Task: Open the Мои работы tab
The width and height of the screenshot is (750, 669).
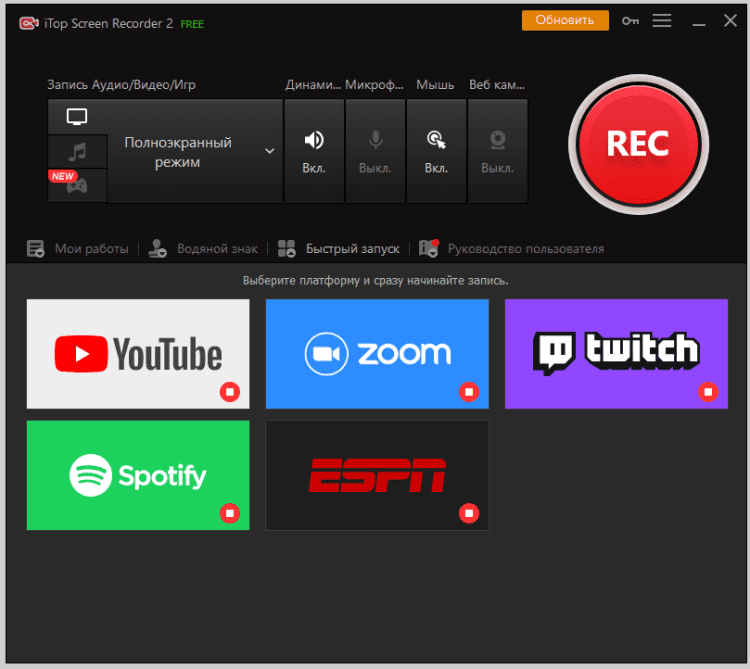Action: point(91,249)
